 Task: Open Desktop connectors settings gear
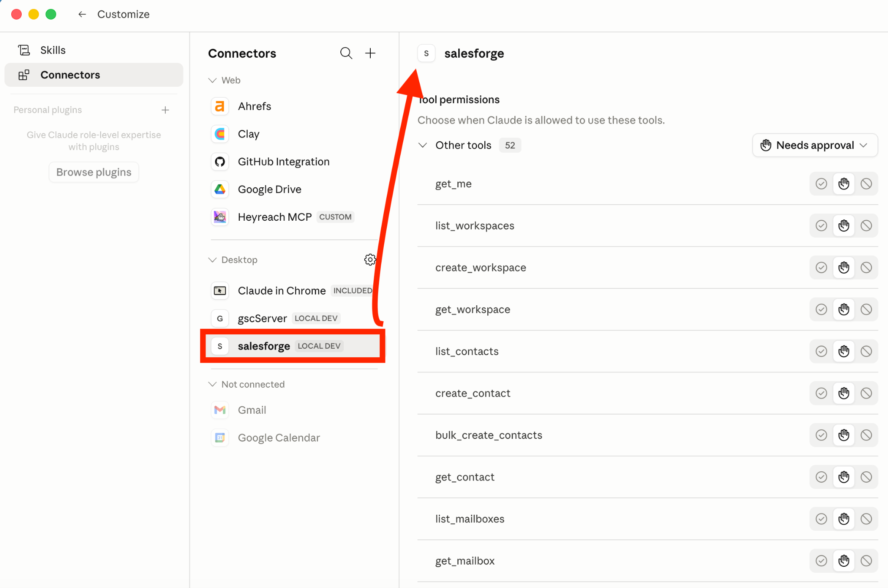click(x=370, y=260)
